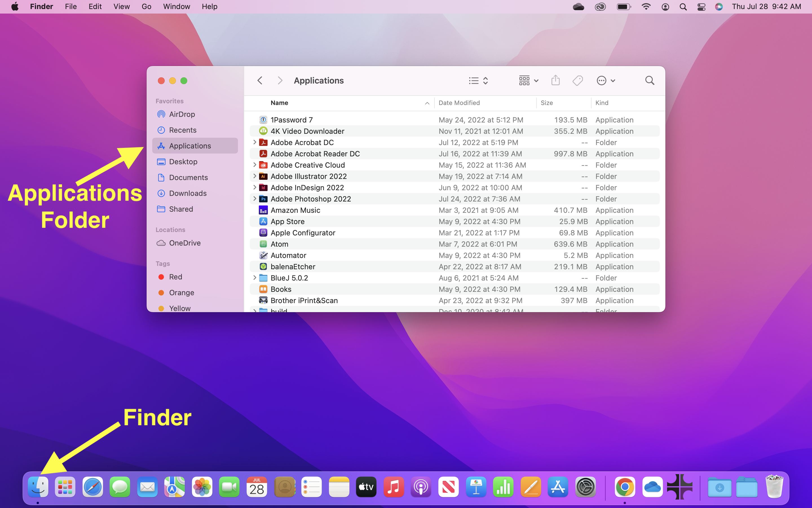Select Recents in the sidebar
Image resolution: width=812 pixels, height=508 pixels.
pyautogui.click(x=195, y=130)
